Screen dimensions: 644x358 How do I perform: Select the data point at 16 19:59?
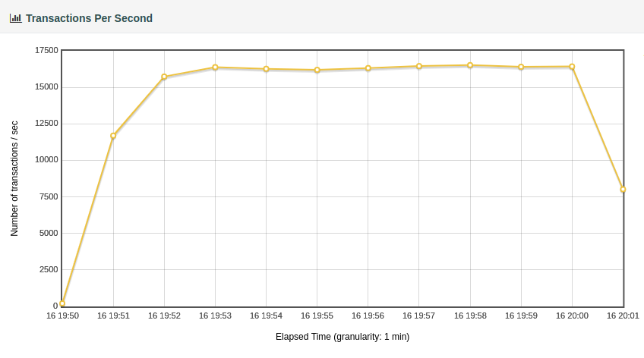tap(521, 67)
